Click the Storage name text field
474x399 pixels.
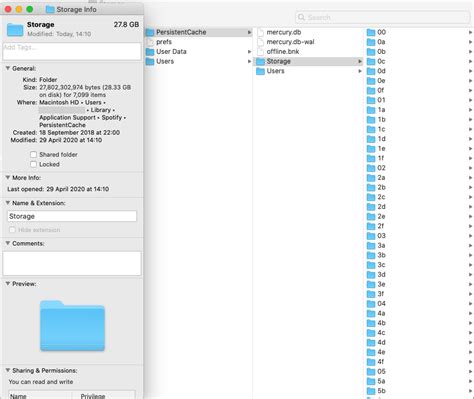point(72,216)
